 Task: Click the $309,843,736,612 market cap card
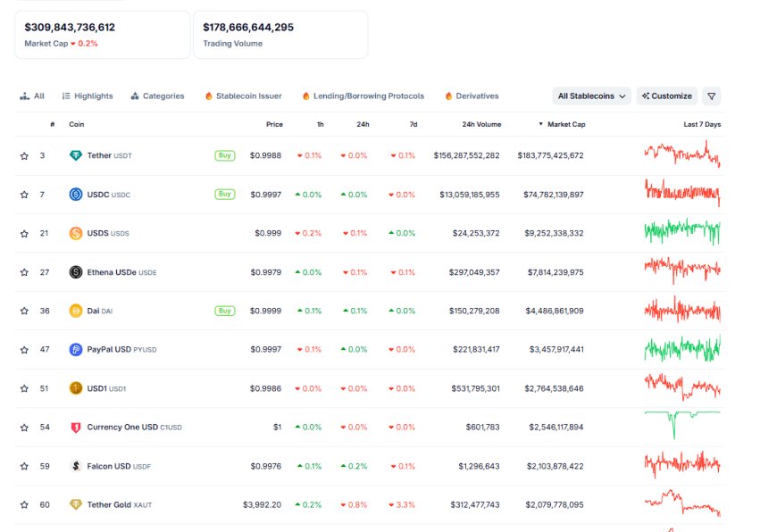[x=103, y=35]
